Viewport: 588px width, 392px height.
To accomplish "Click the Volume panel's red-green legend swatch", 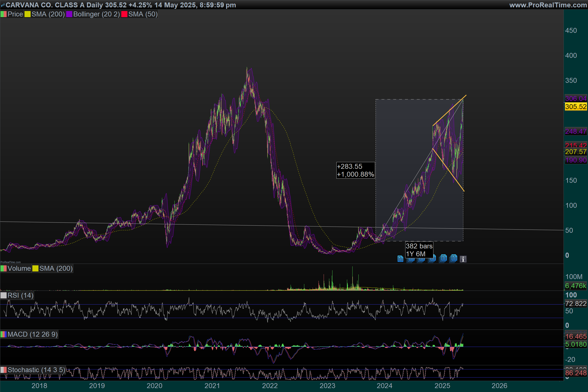I will coord(3,269).
